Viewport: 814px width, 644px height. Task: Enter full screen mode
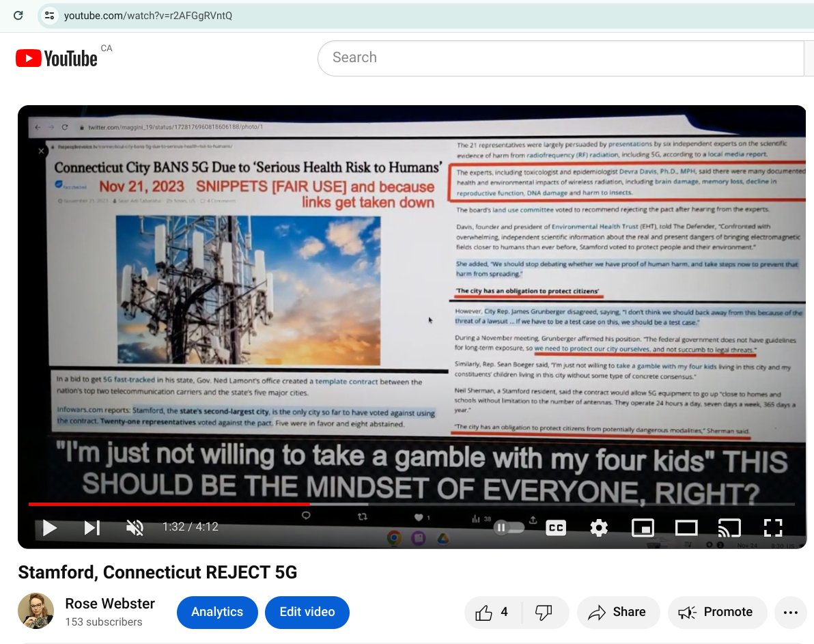[x=773, y=528]
